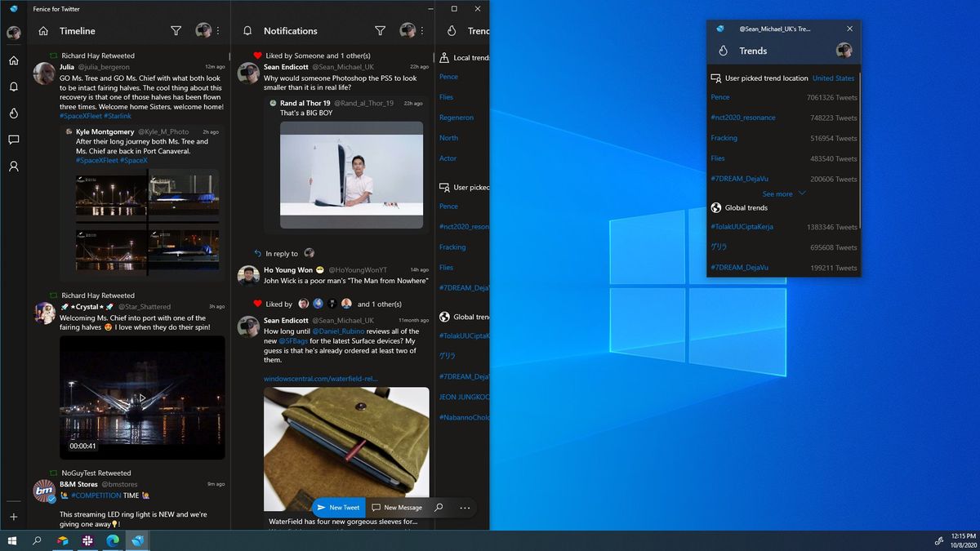Click the New Tweet button

coord(338,507)
